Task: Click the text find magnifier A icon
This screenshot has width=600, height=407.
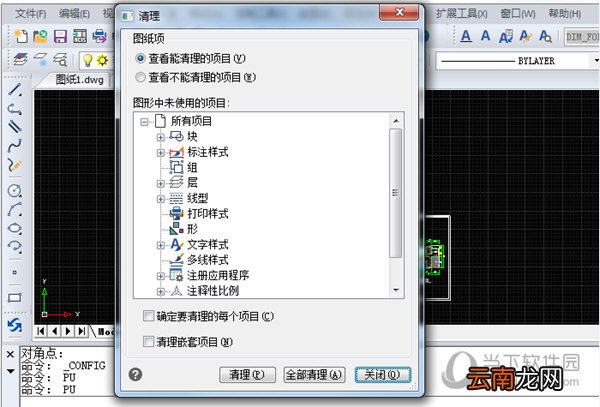Action: pos(545,36)
